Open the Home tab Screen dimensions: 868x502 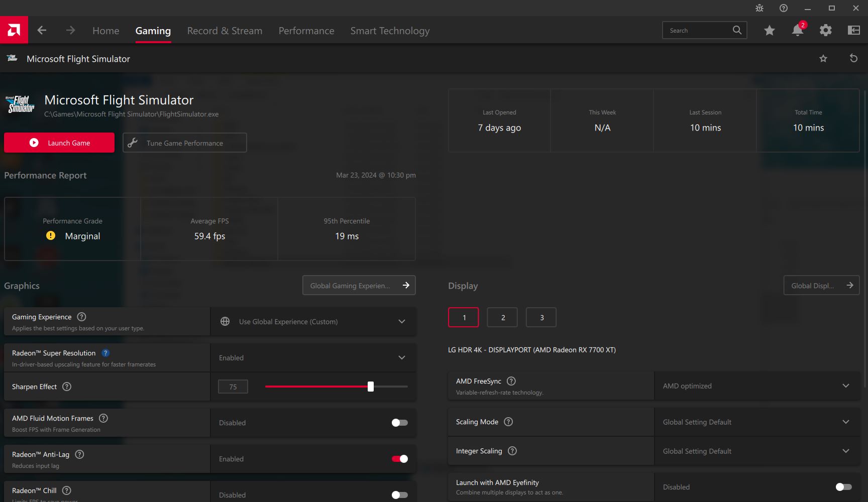(106, 31)
